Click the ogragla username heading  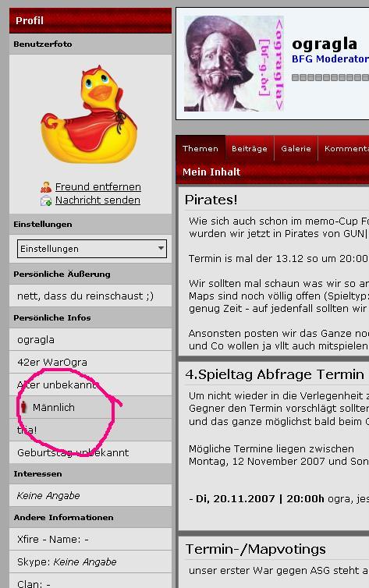tap(325, 44)
